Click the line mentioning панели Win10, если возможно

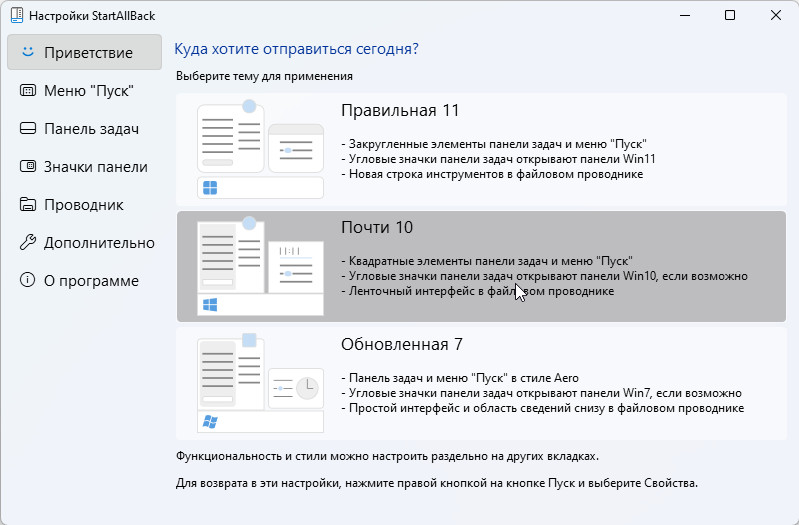pyautogui.click(x=544, y=276)
